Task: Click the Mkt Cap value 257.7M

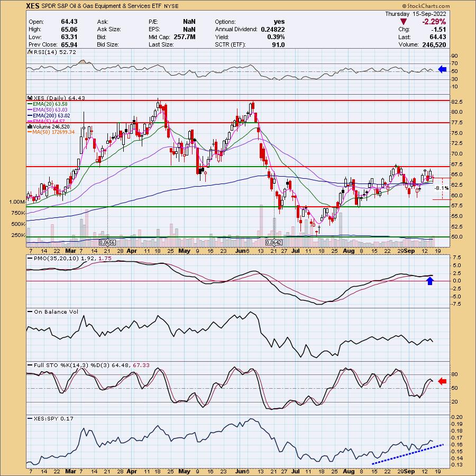Action: pos(185,36)
